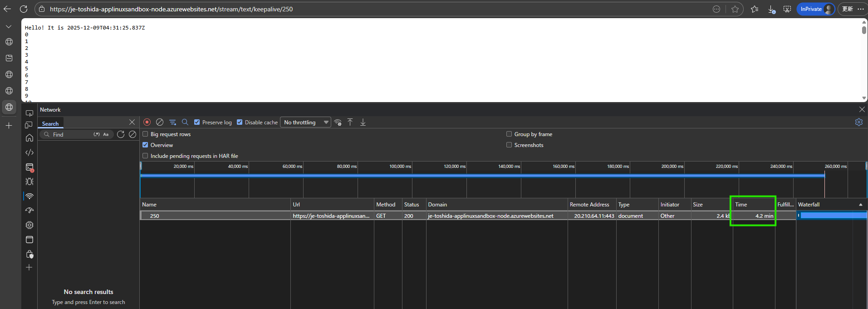
Task: Add more tools to DevTools activity bar
Action: [29, 267]
